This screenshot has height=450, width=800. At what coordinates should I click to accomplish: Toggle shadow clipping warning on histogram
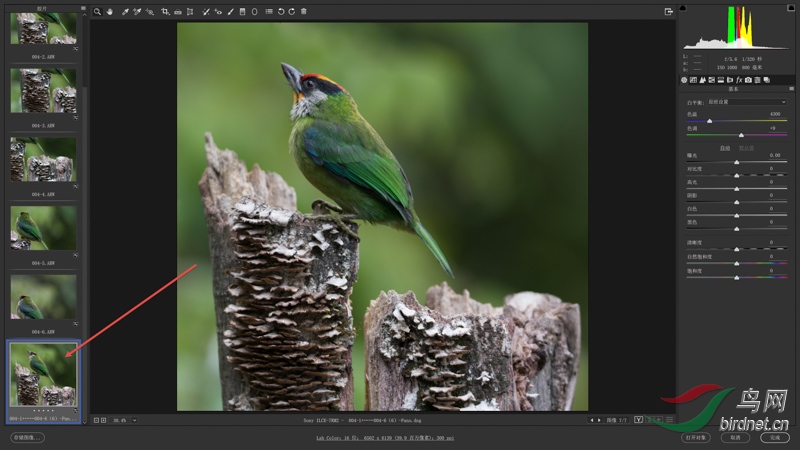[x=684, y=8]
